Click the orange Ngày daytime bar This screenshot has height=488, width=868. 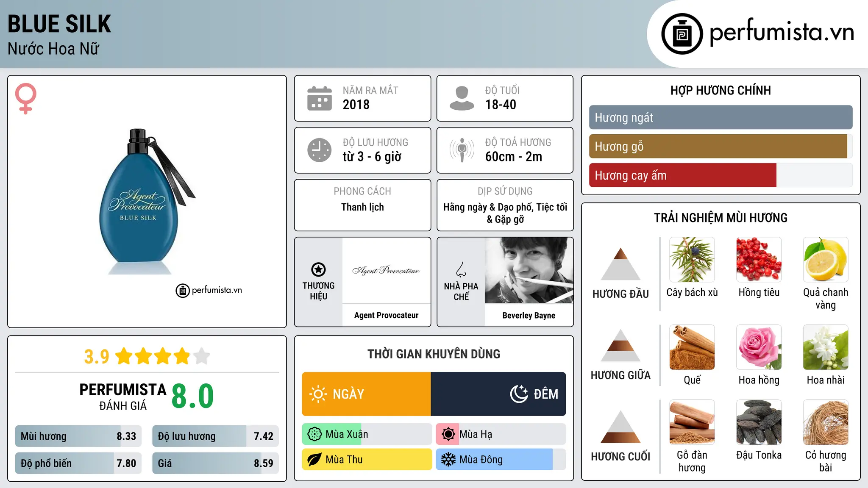point(367,394)
